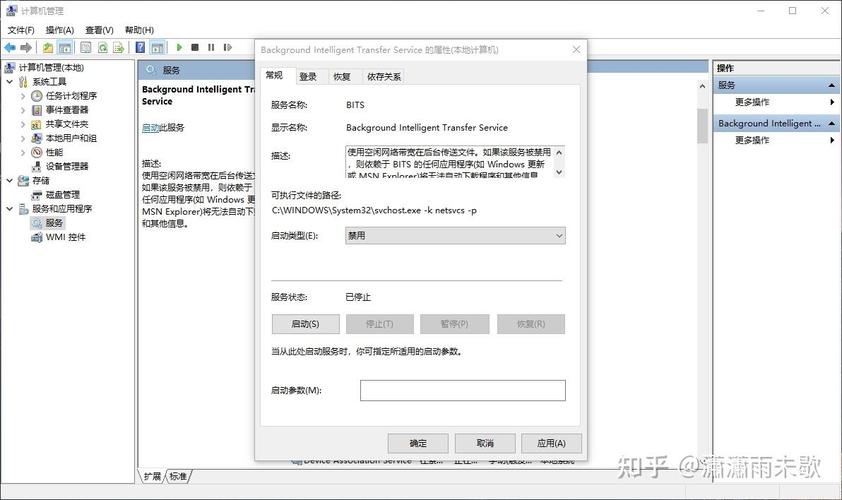
Task: Open the 操作(A) menu
Action: pos(60,30)
